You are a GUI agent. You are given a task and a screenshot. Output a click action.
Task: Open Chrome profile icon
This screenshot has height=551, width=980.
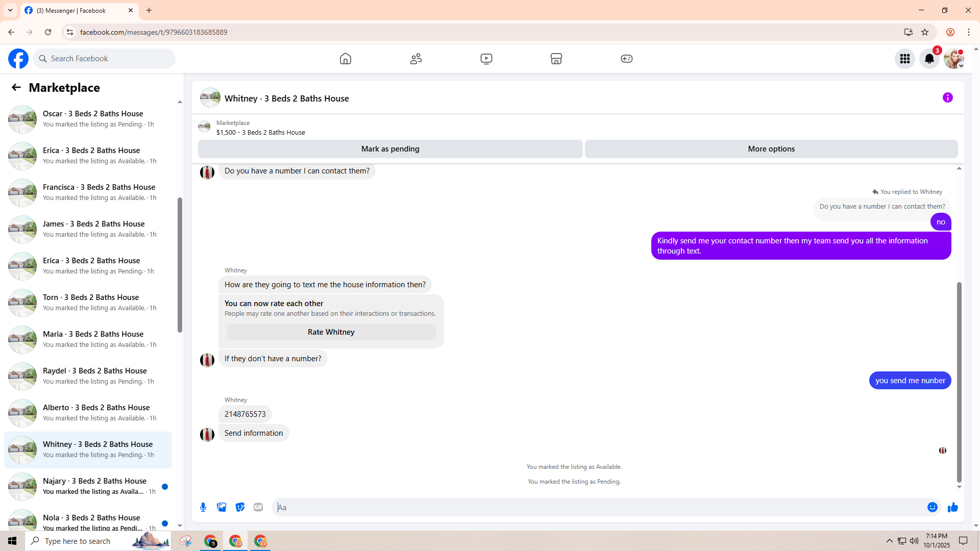click(950, 32)
